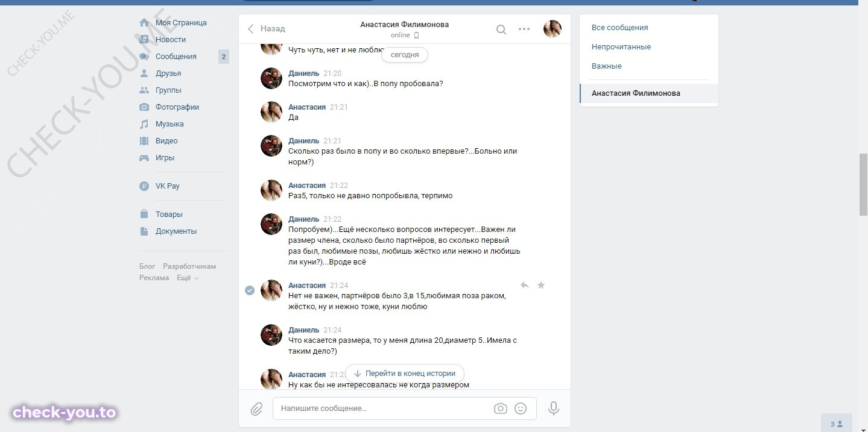Open the Реклама footer link
The height and width of the screenshot is (432, 868).
coord(154,278)
